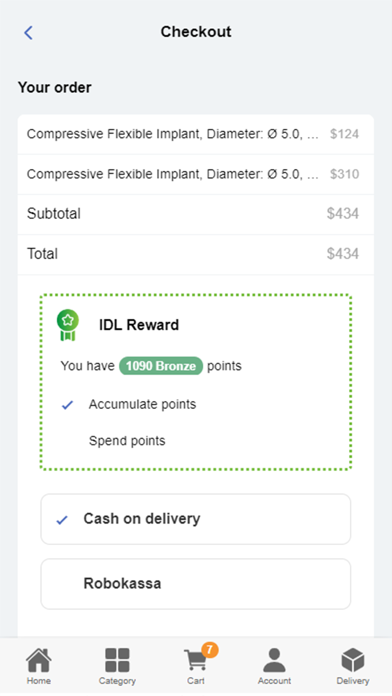Screen dimensions: 392x696
Task: Open the Account person icon
Action: coord(274,660)
